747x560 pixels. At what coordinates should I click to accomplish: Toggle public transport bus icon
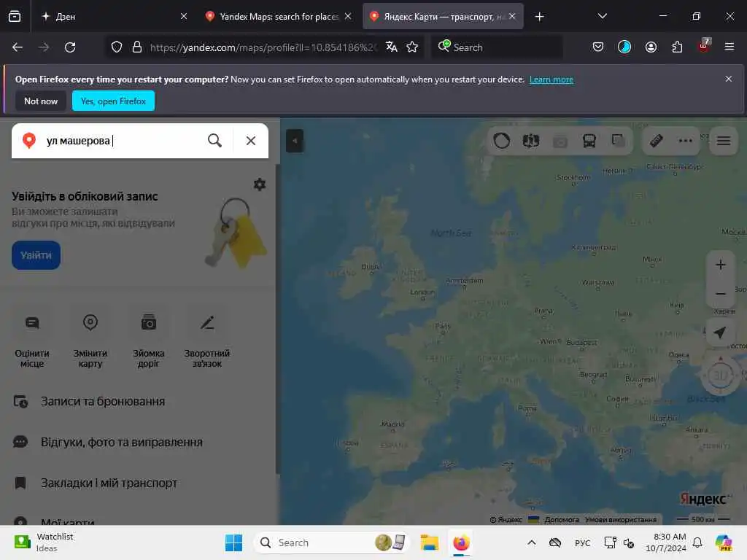(589, 141)
